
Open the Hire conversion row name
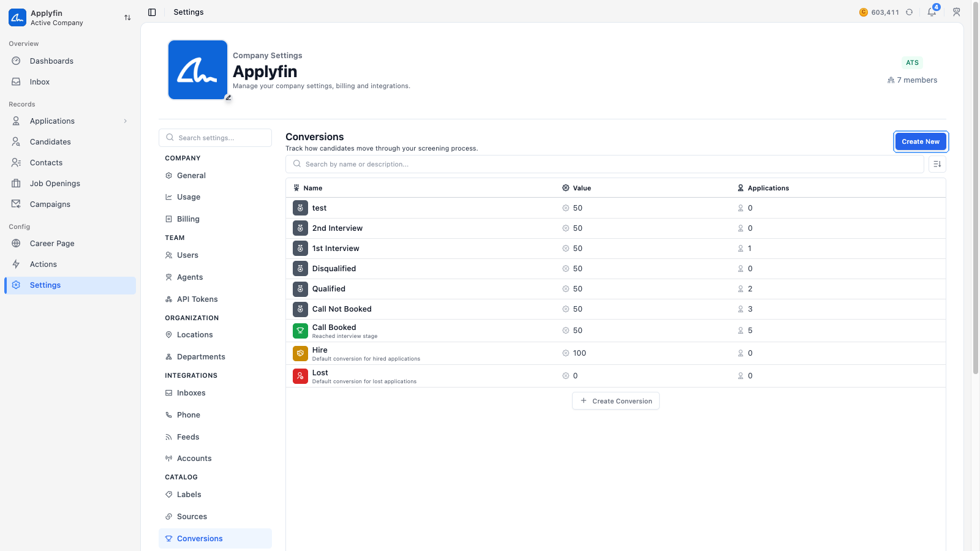click(x=320, y=350)
